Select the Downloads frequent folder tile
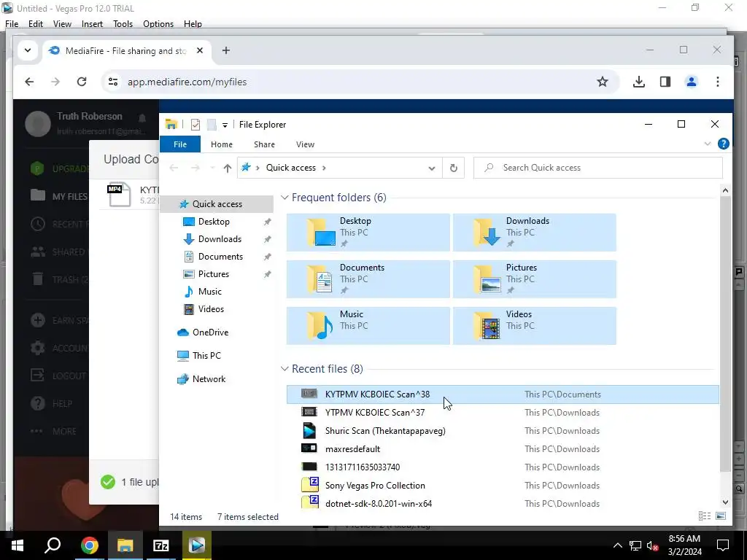Viewport: 747px width, 560px height. (x=535, y=233)
